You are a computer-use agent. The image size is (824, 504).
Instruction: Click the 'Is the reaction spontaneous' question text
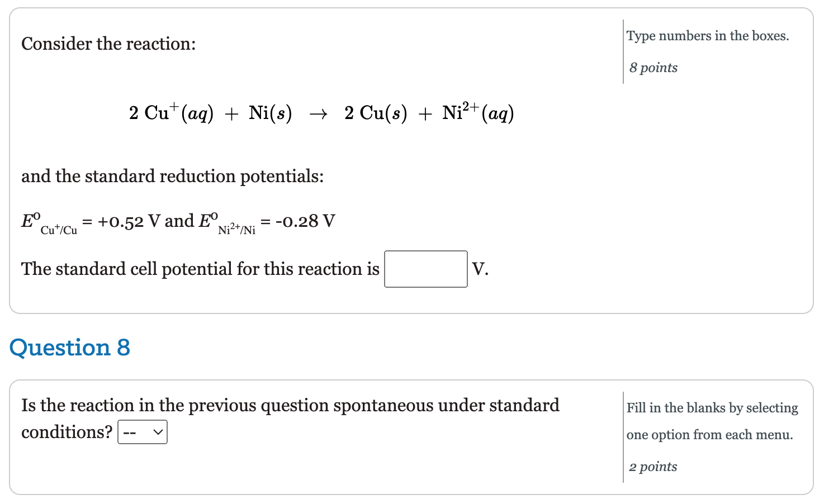pyautogui.click(x=290, y=405)
